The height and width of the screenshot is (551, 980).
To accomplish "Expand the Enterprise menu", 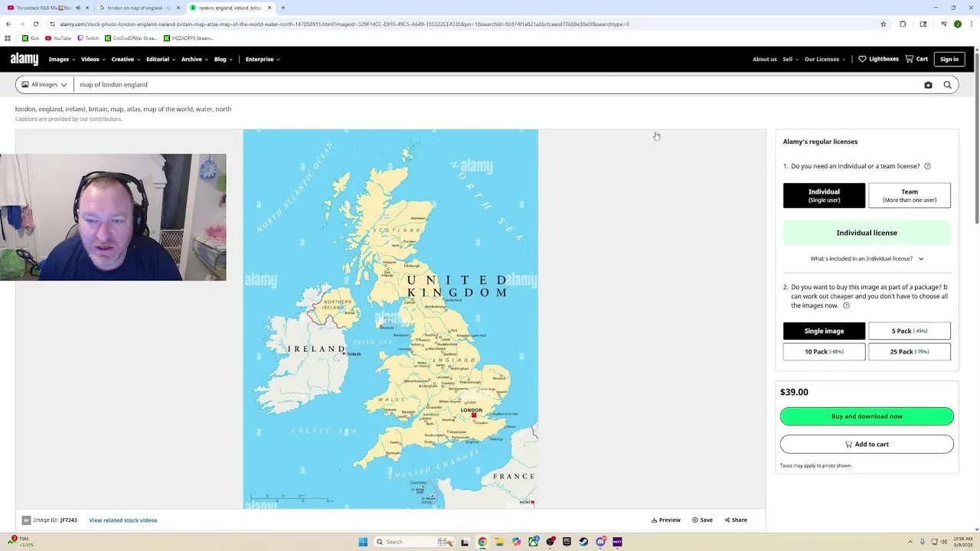I will pos(263,59).
